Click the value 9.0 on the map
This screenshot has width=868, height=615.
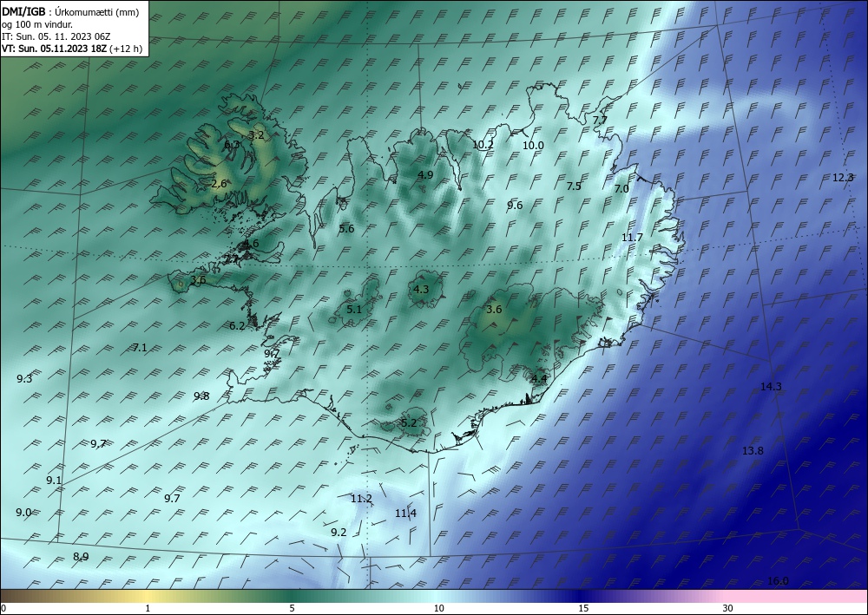click(23, 512)
